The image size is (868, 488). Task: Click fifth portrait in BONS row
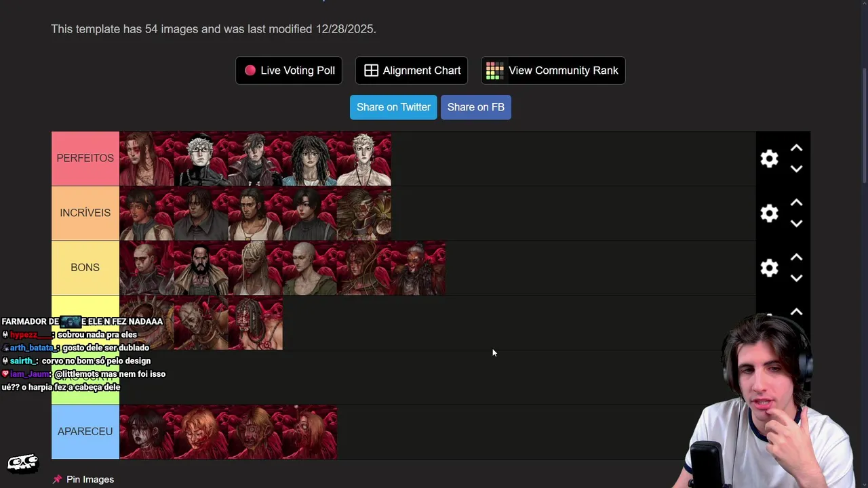pos(363,268)
